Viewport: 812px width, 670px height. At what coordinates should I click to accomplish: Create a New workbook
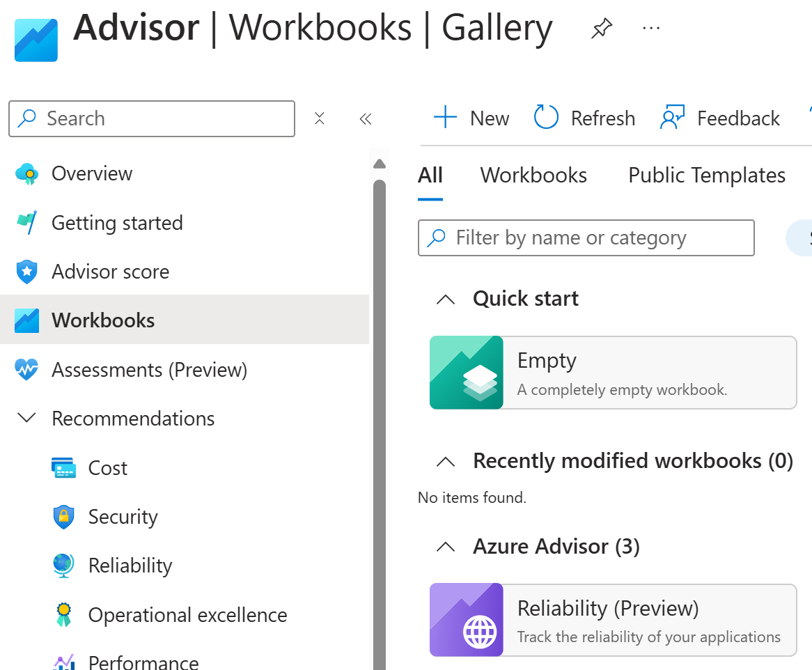[471, 118]
